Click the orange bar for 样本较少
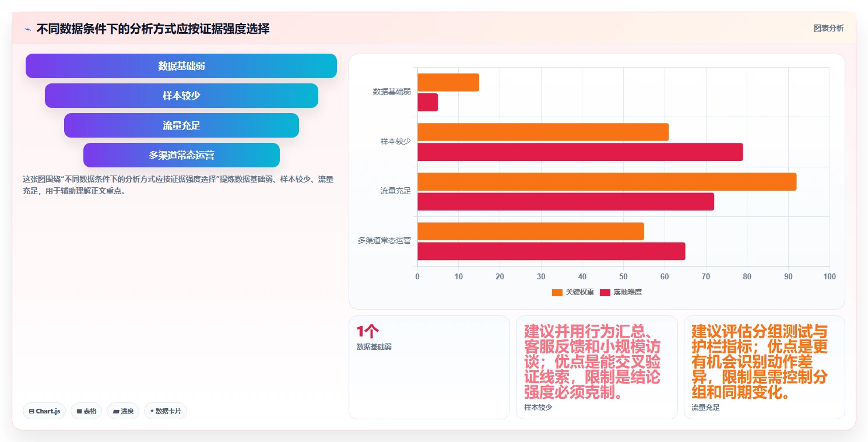This screenshot has width=868, height=442. pyautogui.click(x=543, y=132)
